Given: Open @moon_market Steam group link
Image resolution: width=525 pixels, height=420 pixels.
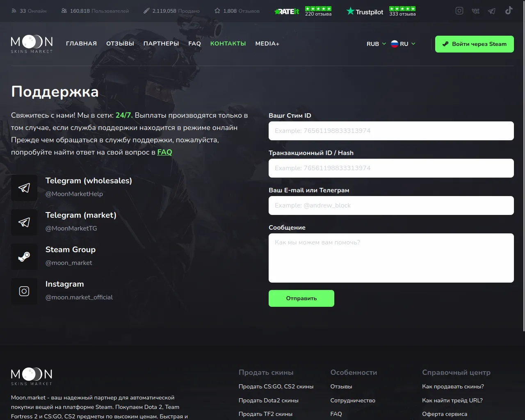Looking at the screenshot, I should [x=69, y=263].
